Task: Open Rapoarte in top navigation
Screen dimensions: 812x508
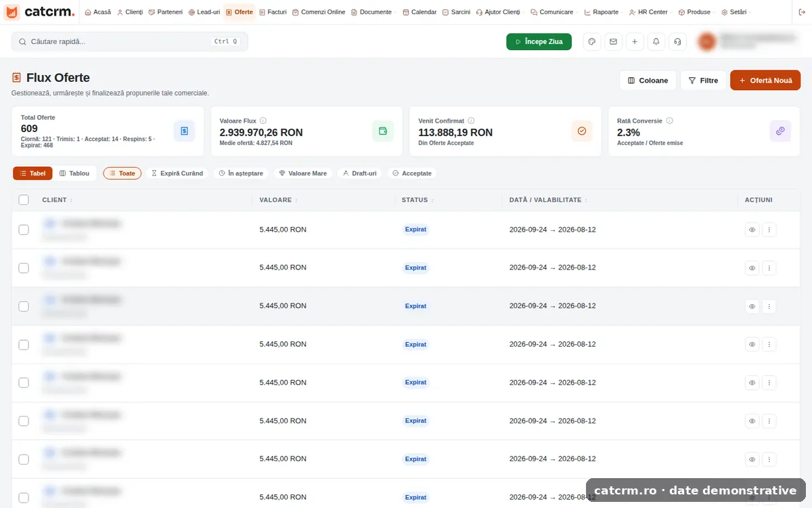Action: [x=603, y=12]
